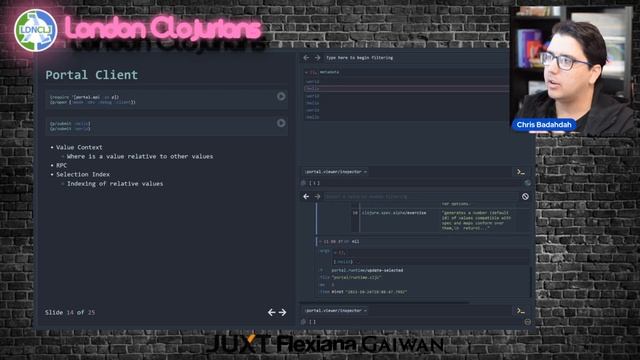
Task: Click portal.runtime/update-selected value
Action: click(367, 270)
